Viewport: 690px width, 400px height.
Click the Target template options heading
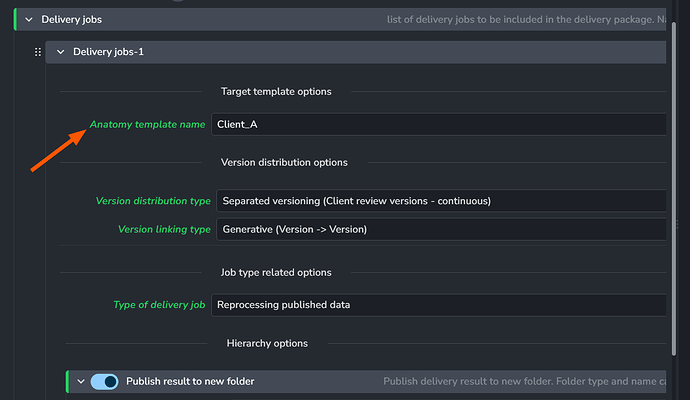(276, 92)
